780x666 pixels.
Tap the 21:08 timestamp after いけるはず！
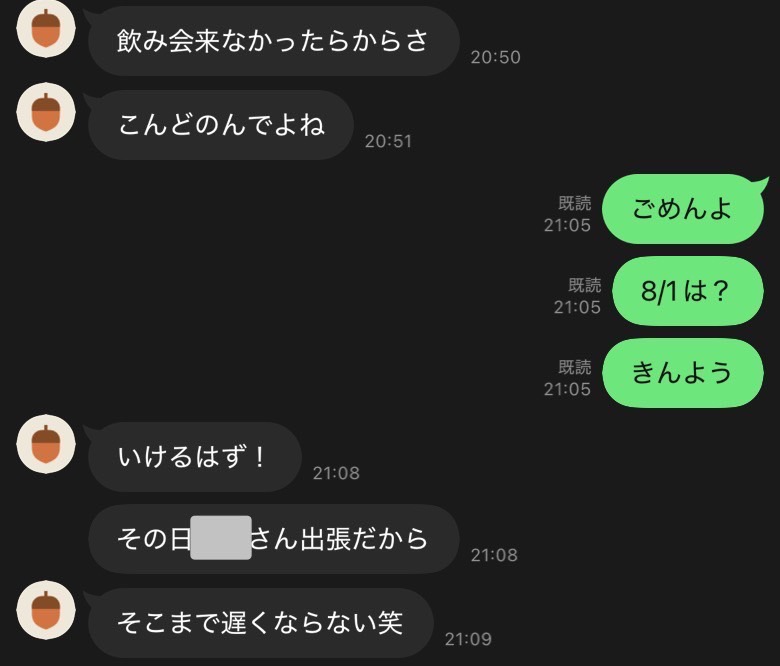point(336,474)
